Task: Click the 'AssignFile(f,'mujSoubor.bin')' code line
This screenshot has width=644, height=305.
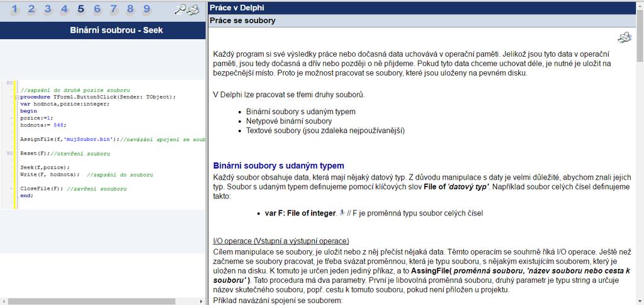Action: (69, 139)
